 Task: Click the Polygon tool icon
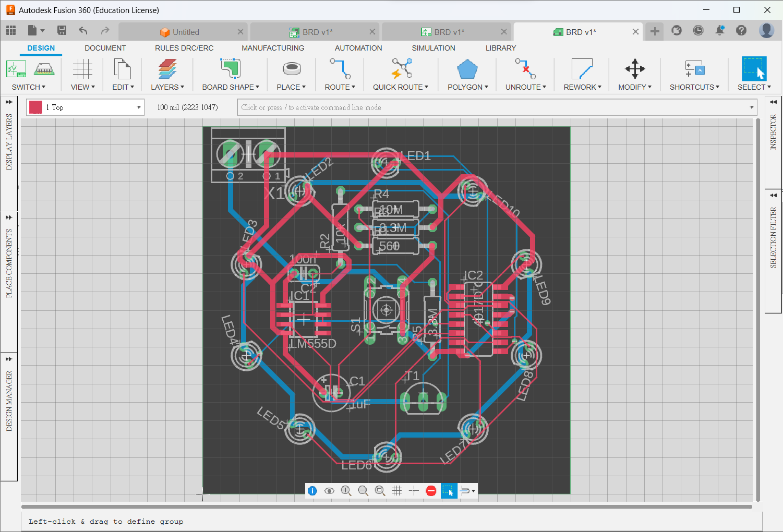[x=467, y=69]
